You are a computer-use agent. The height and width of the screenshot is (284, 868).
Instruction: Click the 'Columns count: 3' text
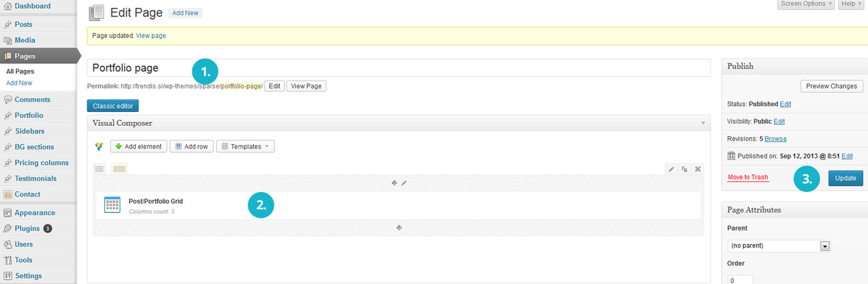[x=152, y=211]
